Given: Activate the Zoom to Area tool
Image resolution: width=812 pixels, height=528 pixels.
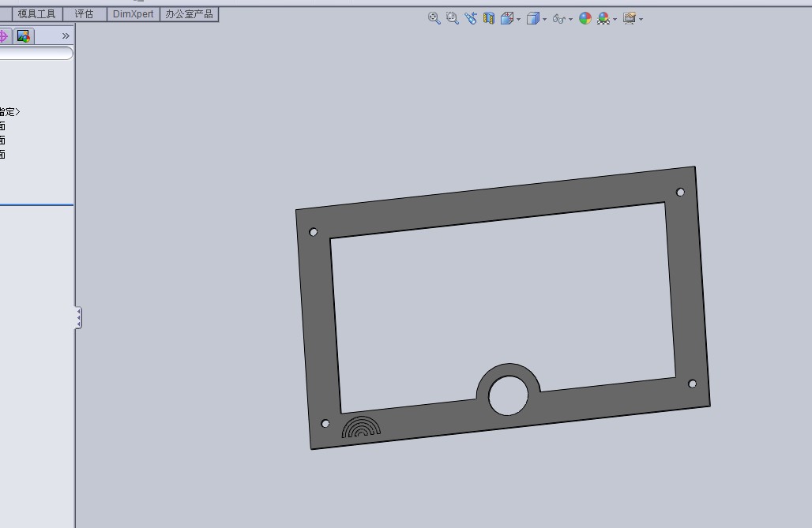Looking at the screenshot, I should [x=452, y=19].
